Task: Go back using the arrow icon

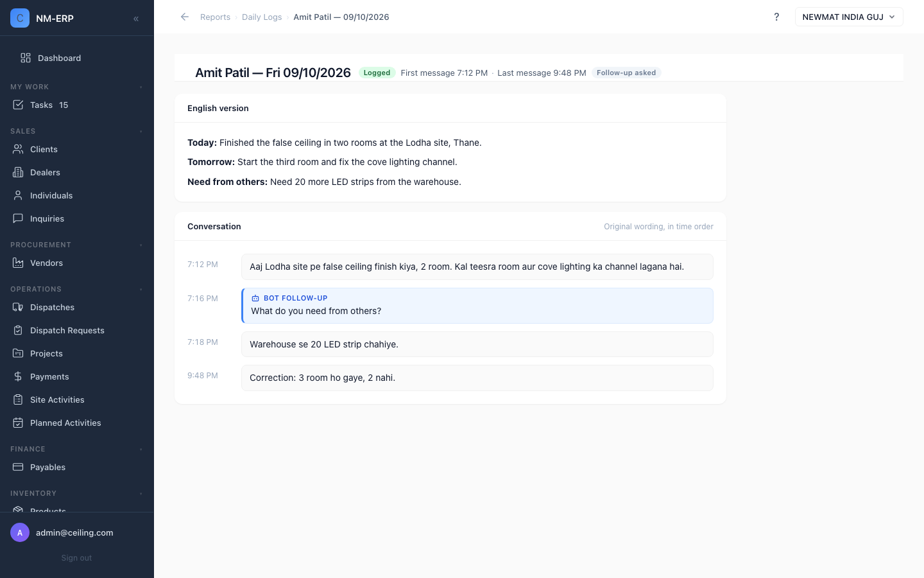Action: (185, 17)
